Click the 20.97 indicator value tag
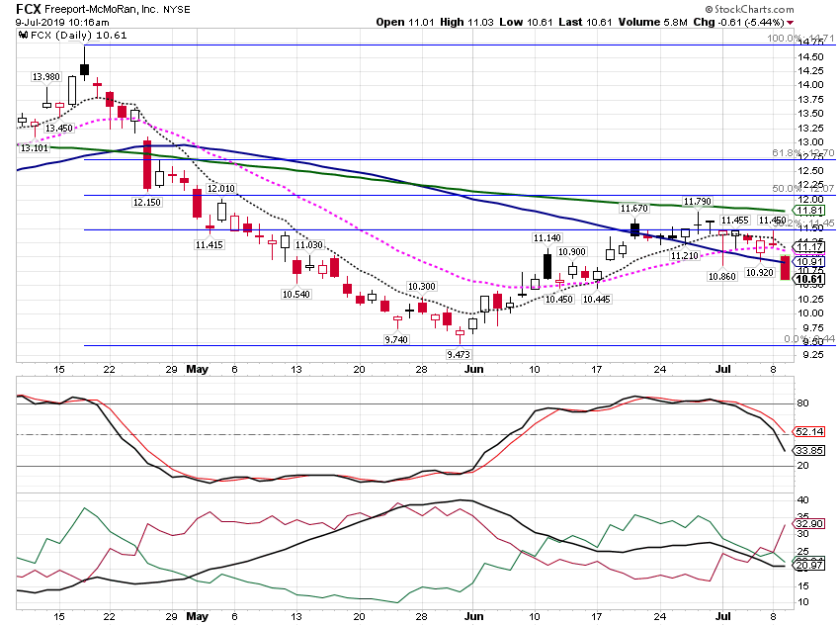 pyautogui.click(x=809, y=565)
